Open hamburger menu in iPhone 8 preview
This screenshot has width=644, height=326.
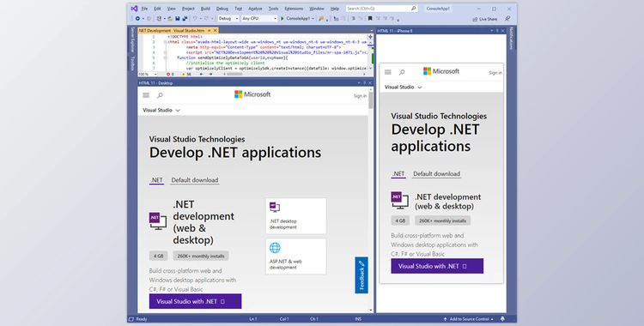tap(388, 72)
